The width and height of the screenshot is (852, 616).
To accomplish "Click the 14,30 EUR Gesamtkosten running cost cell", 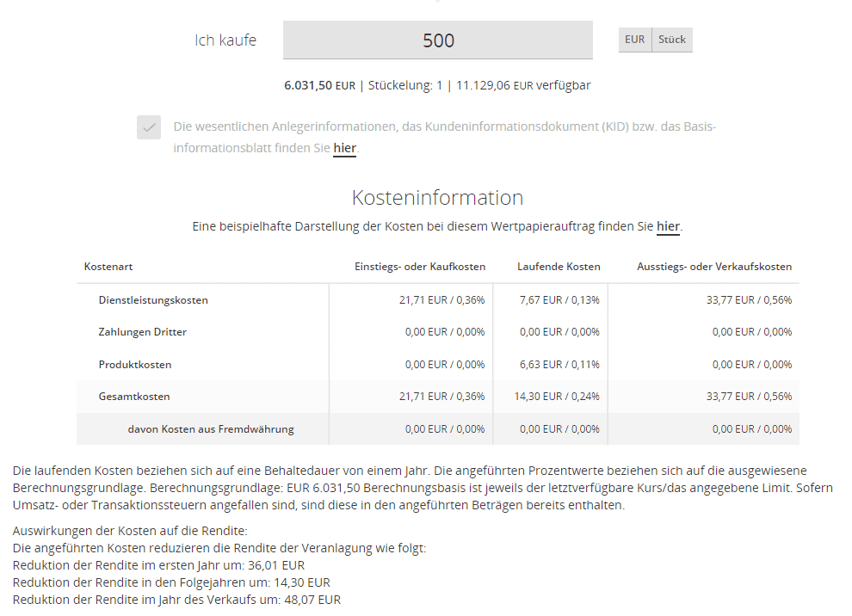I will tap(559, 397).
